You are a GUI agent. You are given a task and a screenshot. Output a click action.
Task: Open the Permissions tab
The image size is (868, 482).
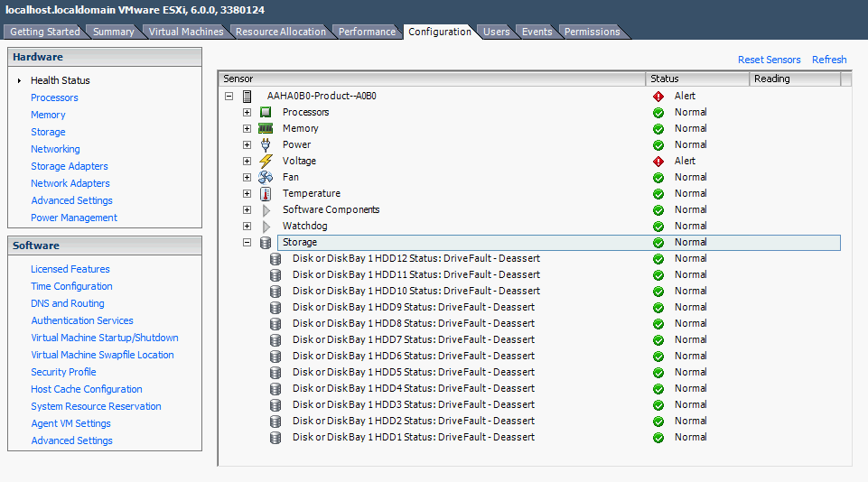(x=593, y=32)
